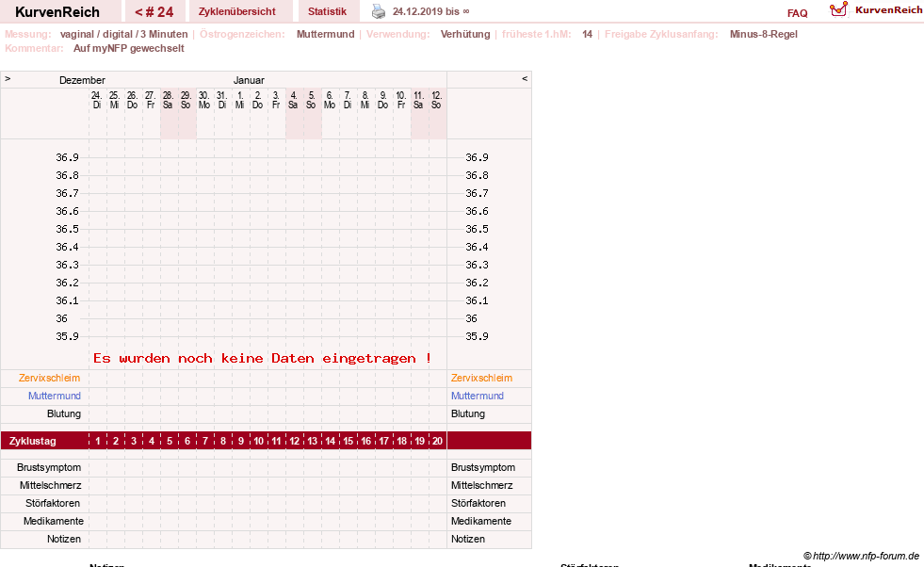Open the Statistik tab
This screenshot has width=924, height=567.
click(327, 12)
